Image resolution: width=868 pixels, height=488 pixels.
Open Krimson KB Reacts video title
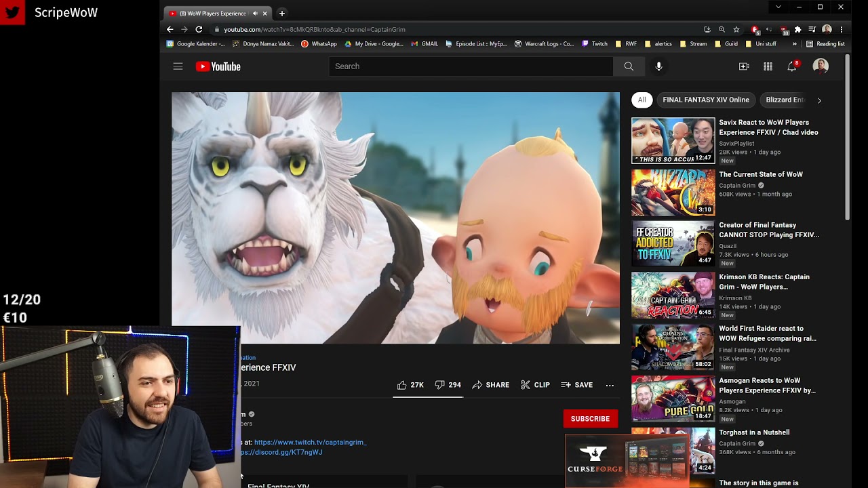coord(764,282)
